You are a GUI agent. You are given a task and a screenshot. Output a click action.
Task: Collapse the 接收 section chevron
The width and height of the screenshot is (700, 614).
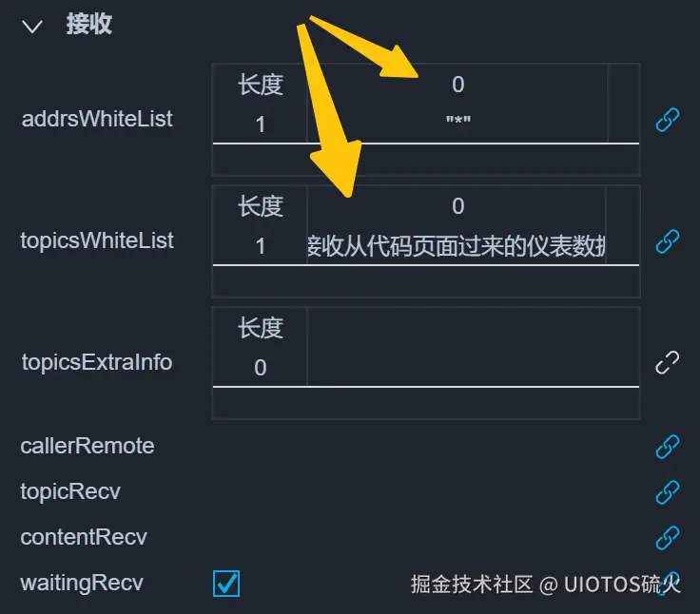tap(32, 26)
